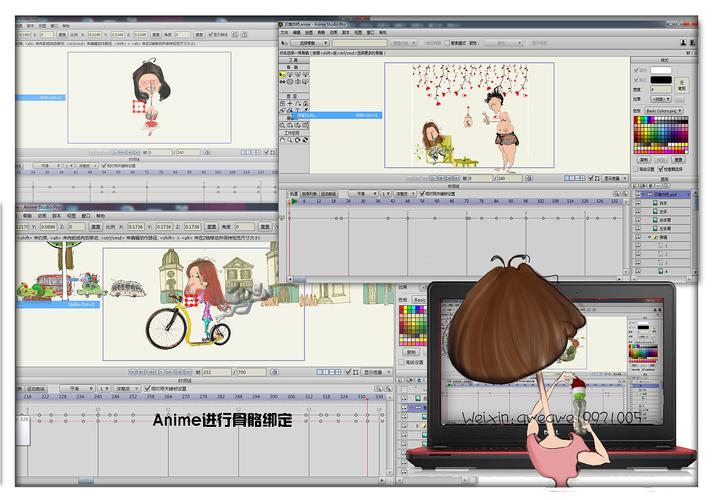This screenshot has width=714, height=500.
Task: Open the 选择骨骼 dropdown in top-right toolbar
Action: tap(311, 43)
